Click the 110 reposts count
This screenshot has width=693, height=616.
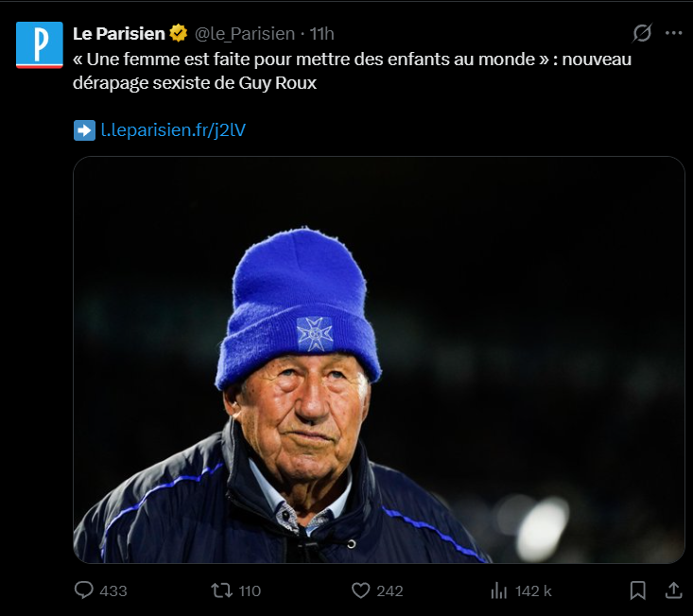click(250, 590)
